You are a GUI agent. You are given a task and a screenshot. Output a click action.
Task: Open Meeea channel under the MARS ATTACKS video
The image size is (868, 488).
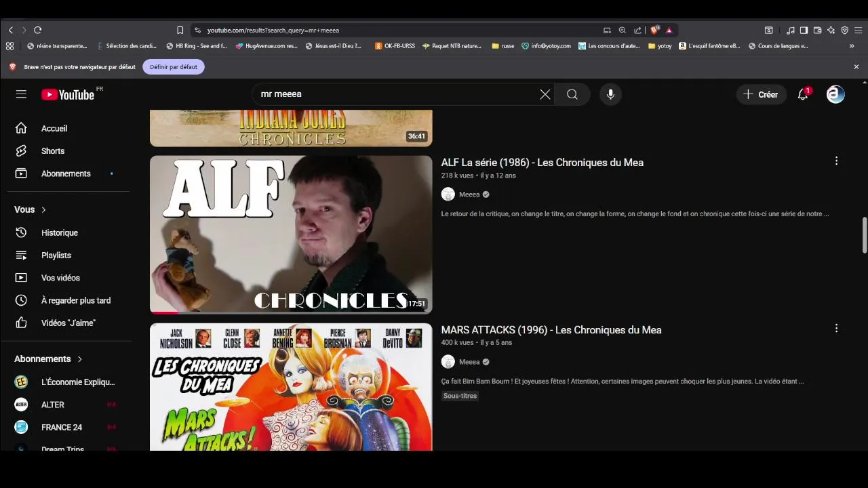pyautogui.click(x=469, y=362)
